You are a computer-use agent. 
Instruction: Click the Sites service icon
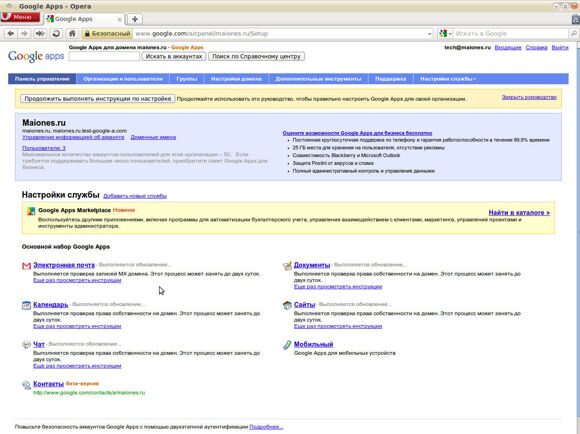(287, 305)
